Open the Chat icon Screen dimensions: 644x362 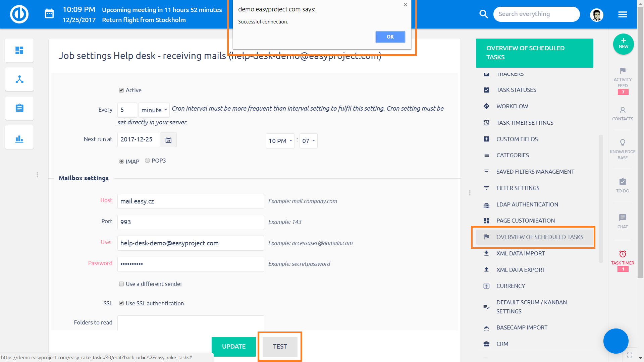[x=623, y=218]
